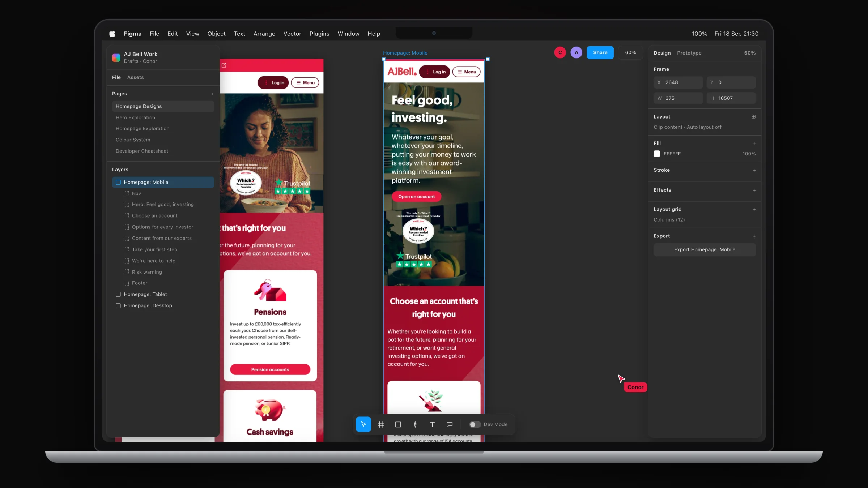Viewport: 868px width, 488px height.
Task: Open the Colour System page
Action: point(163,140)
